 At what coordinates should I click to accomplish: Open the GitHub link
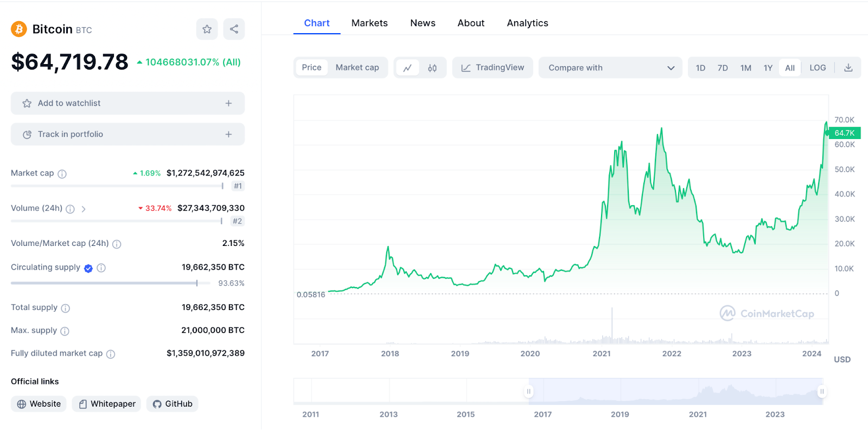172,404
